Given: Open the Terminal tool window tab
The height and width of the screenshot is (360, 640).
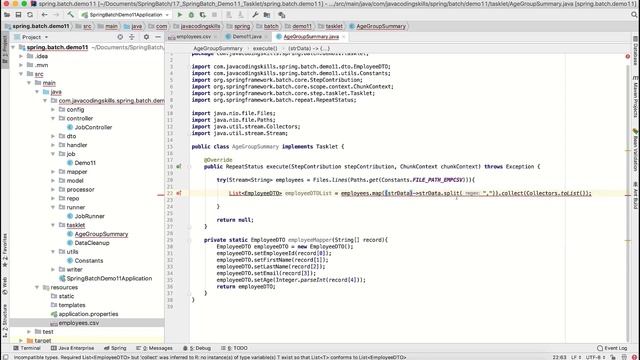Looking at the screenshot, I should [x=27, y=348].
